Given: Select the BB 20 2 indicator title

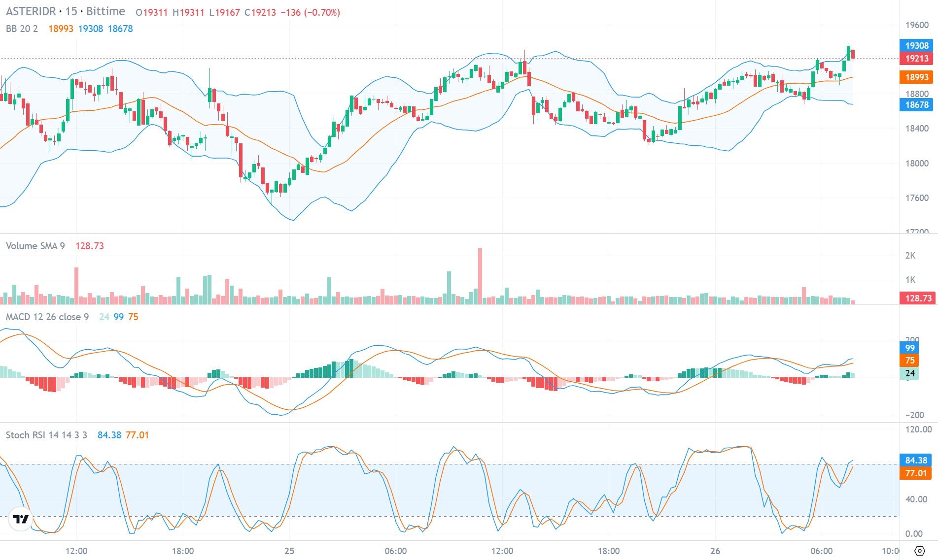Looking at the screenshot, I should coord(22,29).
